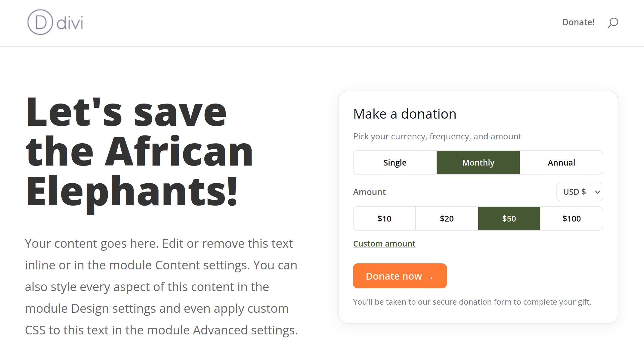This screenshot has width=644, height=360.
Task: Select the Single donation frequency
Action: (395, 163)
